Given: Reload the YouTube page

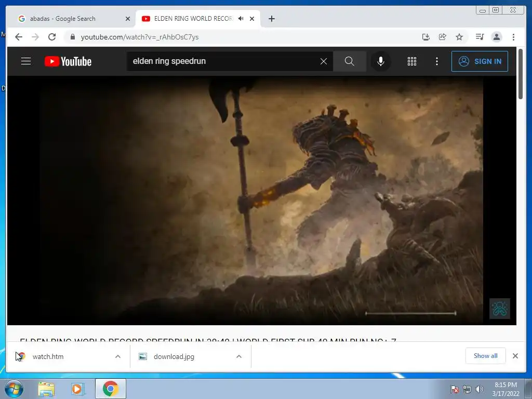Looking at the screenshot, I should pos(52,37).
